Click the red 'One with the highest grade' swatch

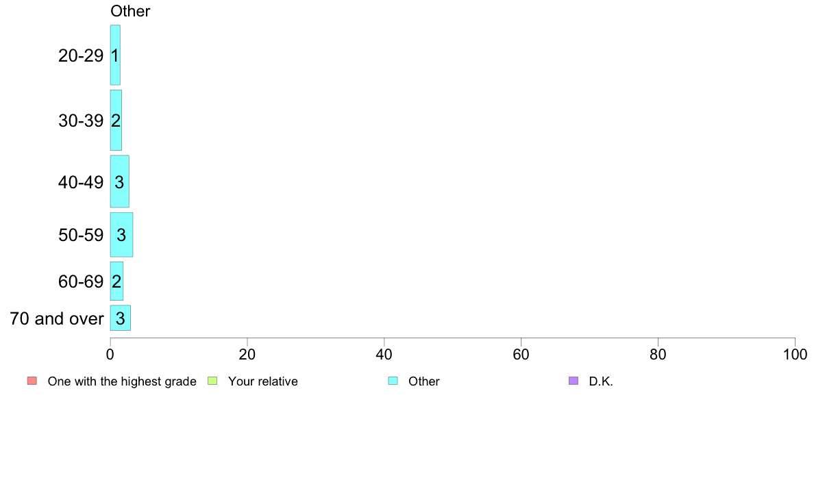[32, 381]
